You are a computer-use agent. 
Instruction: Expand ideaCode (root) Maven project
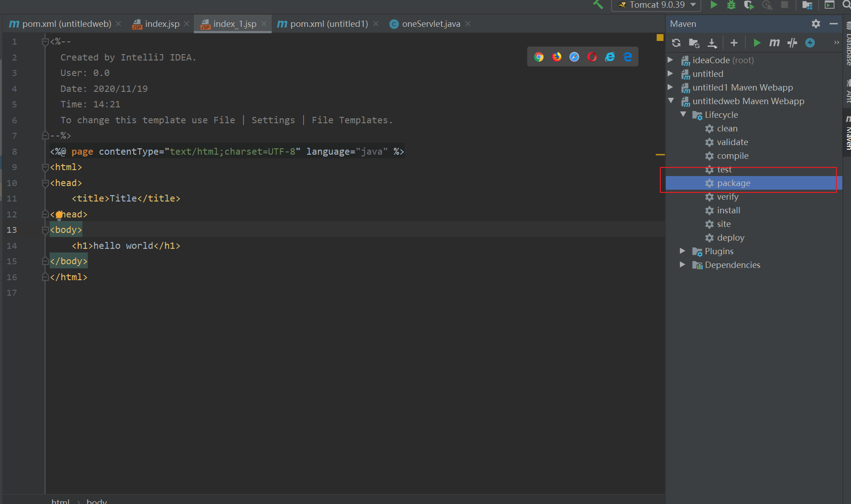click(670, 60)
